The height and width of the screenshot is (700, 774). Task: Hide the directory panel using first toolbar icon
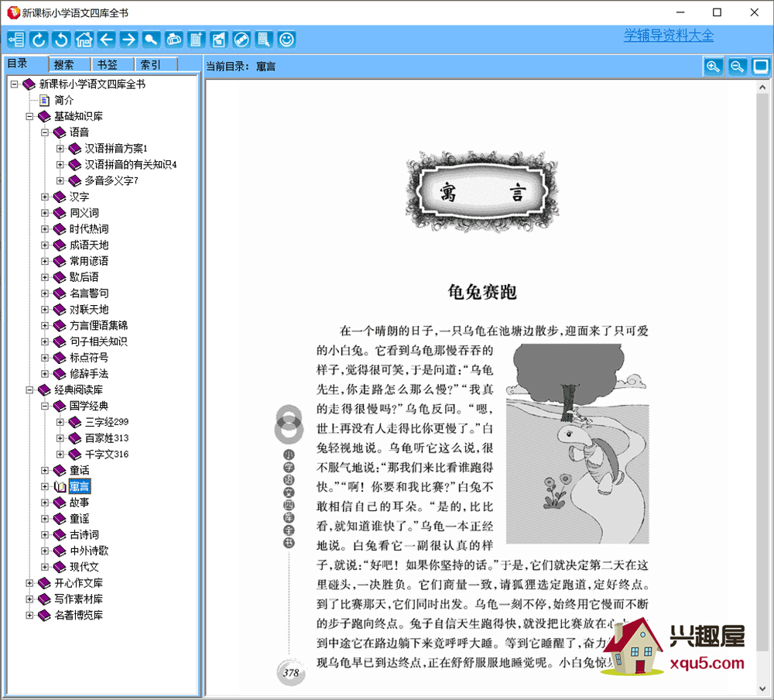coord(16,39)
